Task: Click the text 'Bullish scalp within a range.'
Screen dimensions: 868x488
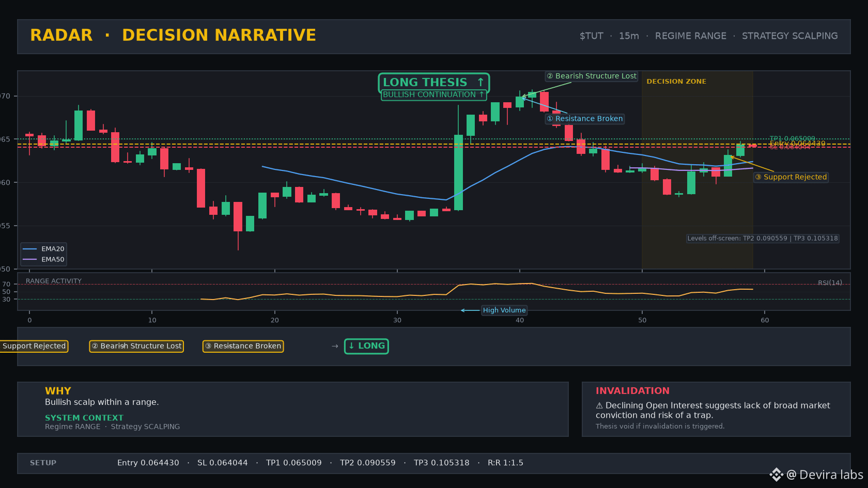Action: [102, 402]
